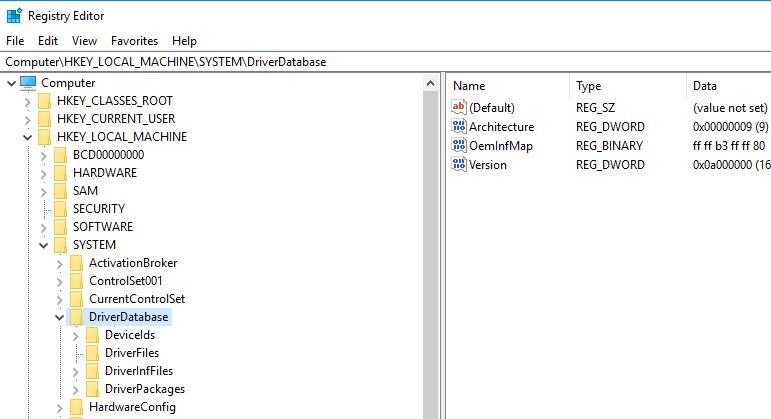Image resolution: width=771 pixels, height=419 pixels.
Task: Click BCD00000000 folder icon
Action: tap(60, 155)
